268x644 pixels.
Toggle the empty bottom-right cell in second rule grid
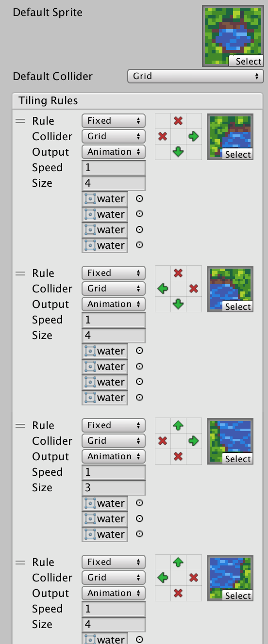(x=194, y=304)
